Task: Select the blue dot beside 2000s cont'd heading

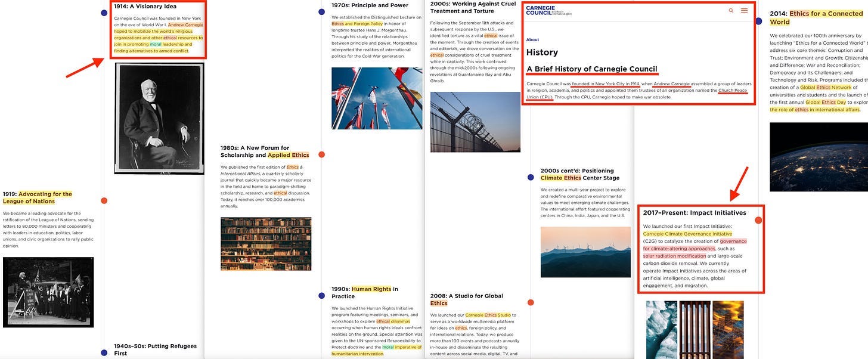Action: pyautogui.click(x=531, y=177)
